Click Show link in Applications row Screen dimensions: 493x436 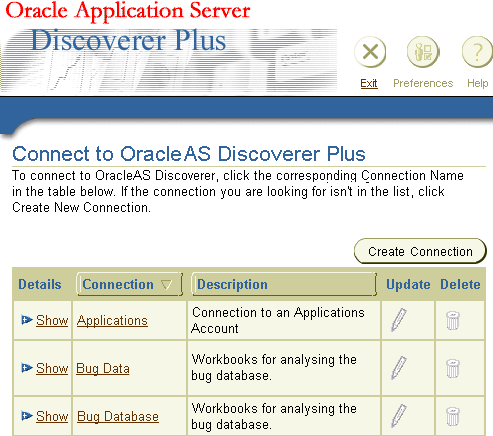(x=52, y=320)
